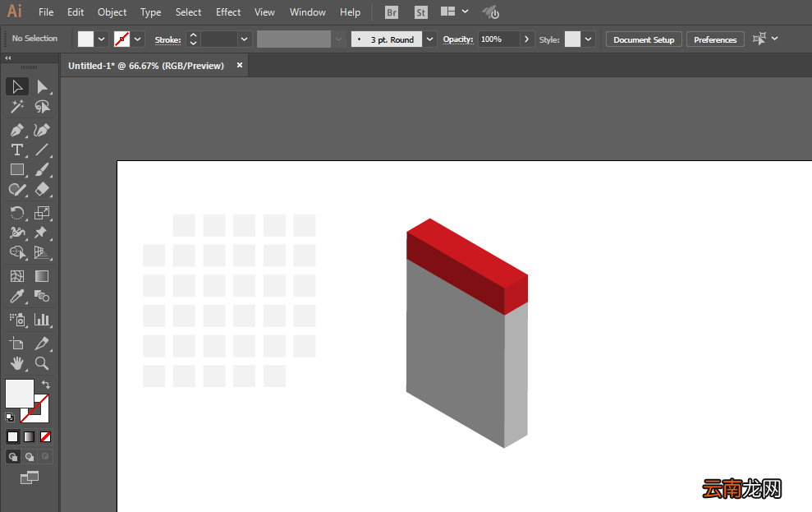This screenshot has width=812, height=512.
Task: Click the Change Screen Mode button
Action: [30, 477]
